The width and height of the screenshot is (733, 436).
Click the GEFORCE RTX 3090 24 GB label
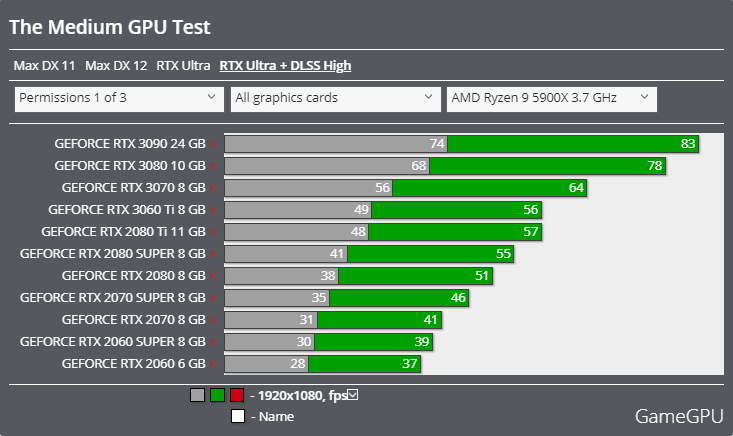pos(130,143)
